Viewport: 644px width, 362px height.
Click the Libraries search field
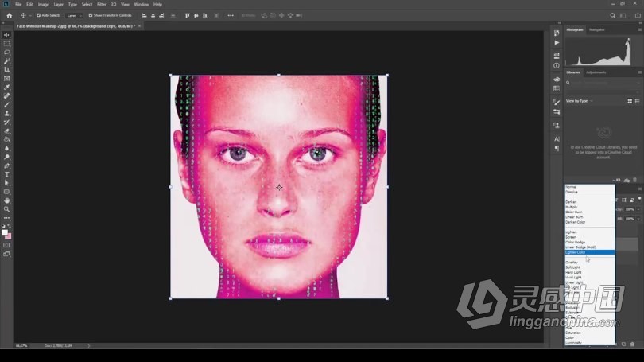point(603,83)
